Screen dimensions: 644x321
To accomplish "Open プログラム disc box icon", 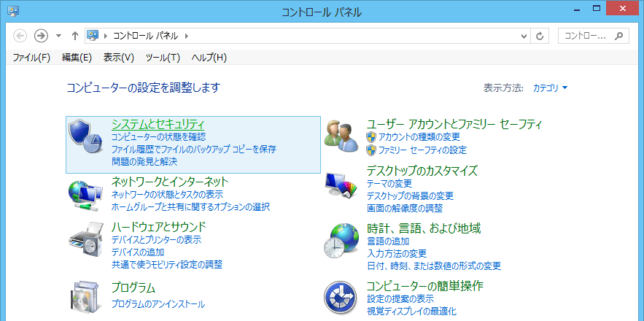I will pos(85,297).
